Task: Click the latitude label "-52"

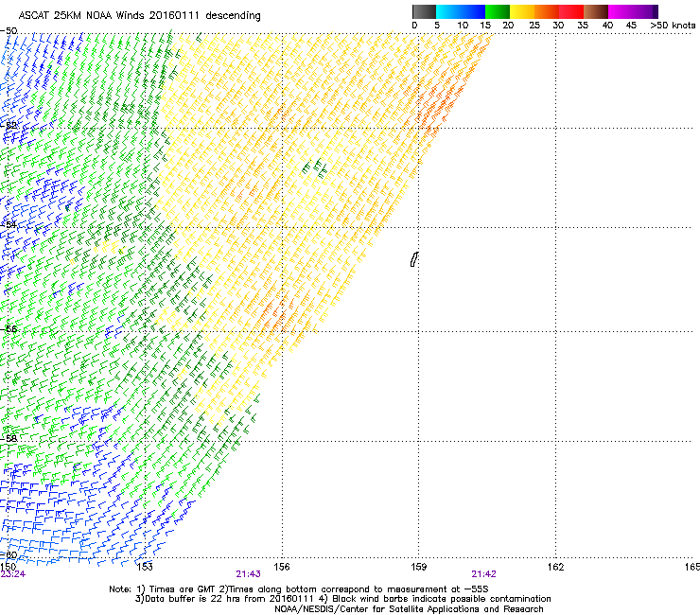Action: click(x=9, y=126)
